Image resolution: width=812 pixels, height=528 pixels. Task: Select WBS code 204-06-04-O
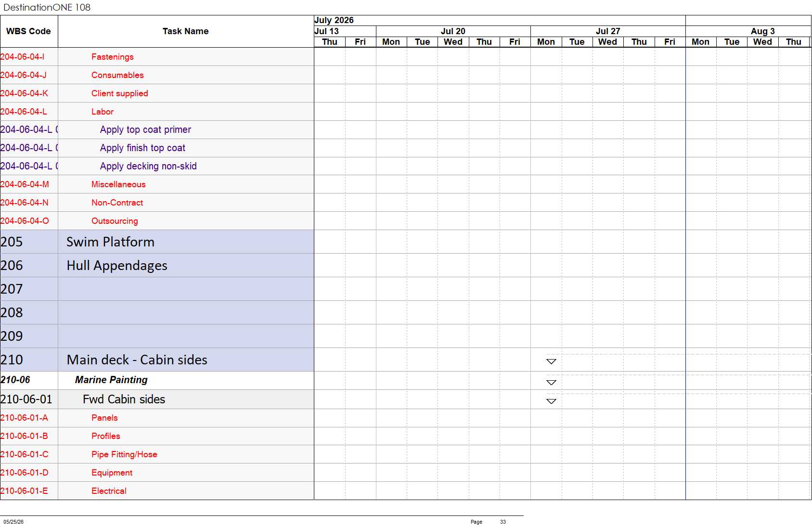point(25,221)
